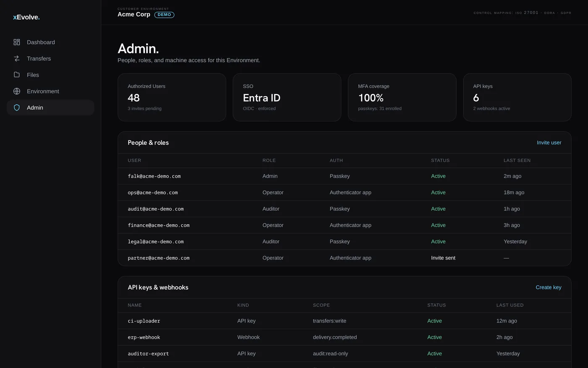Open the SSO Entra ID card
Viewport: 588px width, 368px height.
(x=287, y=98)
